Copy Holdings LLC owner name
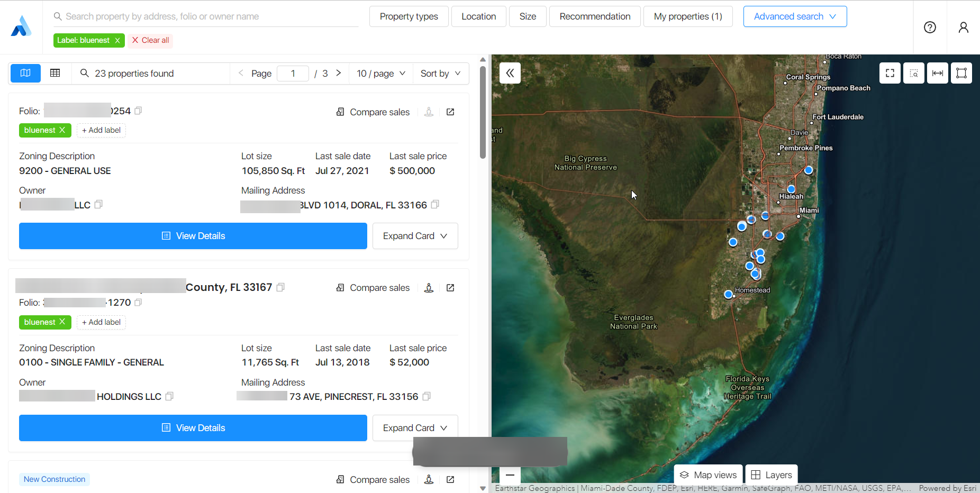This screenshot has width=980, height=493. pyautogui.click(x=169, y=396)
